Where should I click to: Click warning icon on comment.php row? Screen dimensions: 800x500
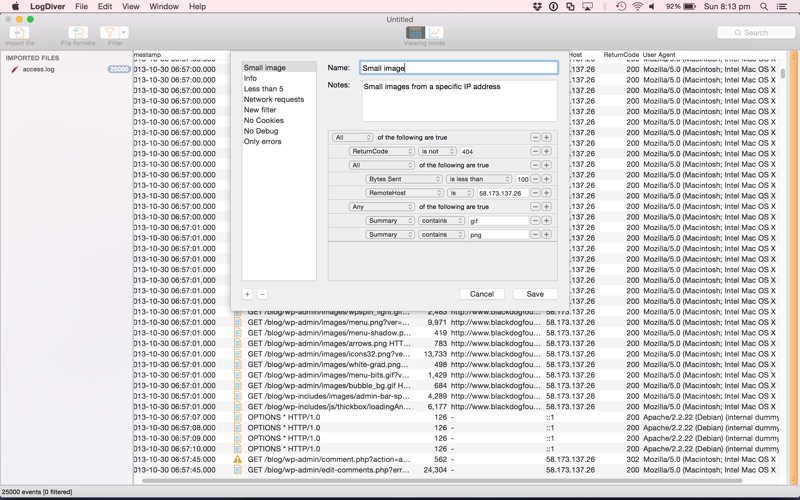pyautogui.click(x=238, y=459)
